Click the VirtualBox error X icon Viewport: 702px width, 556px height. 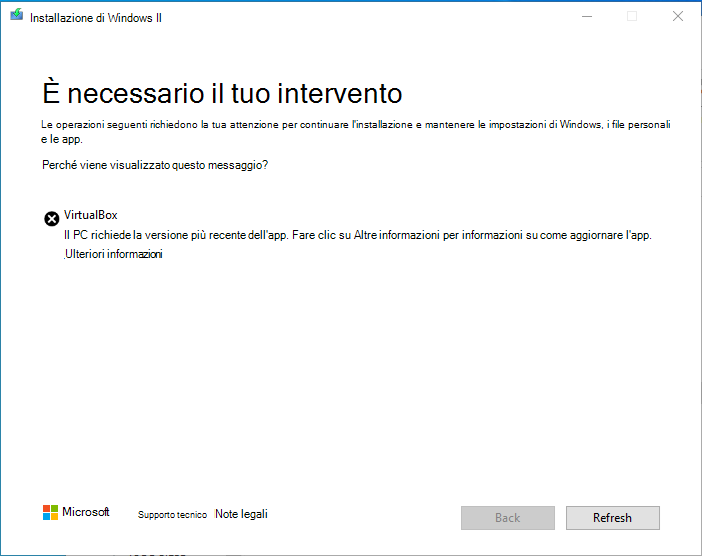pyautogui.click(x=51, y=219)
